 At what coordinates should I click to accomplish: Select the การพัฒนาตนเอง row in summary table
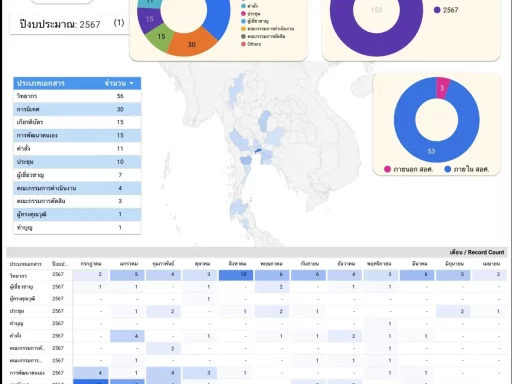pyautogui.click(x=77, y=135)
